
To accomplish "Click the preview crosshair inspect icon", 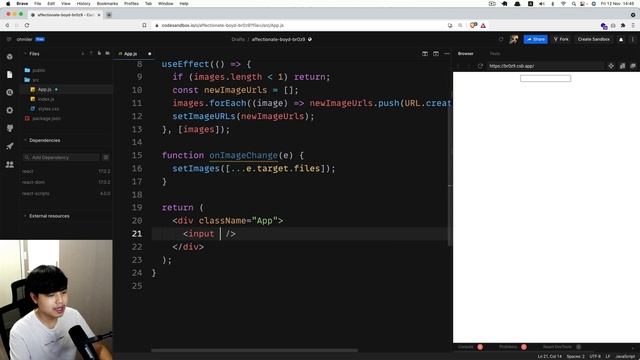I will click(x=611, y=66).
